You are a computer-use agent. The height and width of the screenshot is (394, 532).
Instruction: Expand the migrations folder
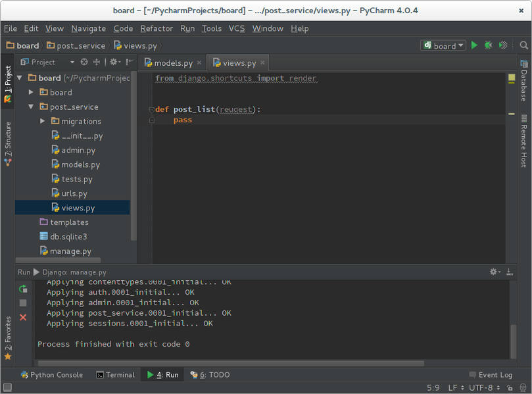42,121
